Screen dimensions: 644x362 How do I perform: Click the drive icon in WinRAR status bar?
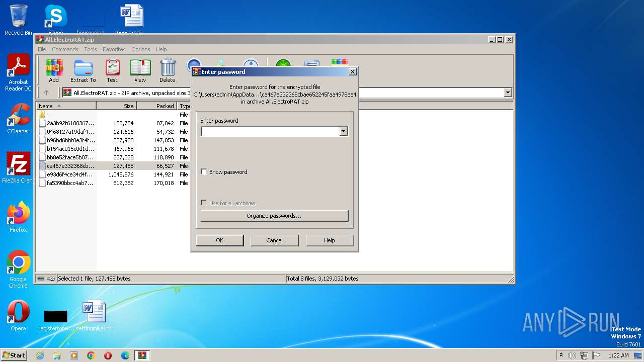[x=41, y=279]
